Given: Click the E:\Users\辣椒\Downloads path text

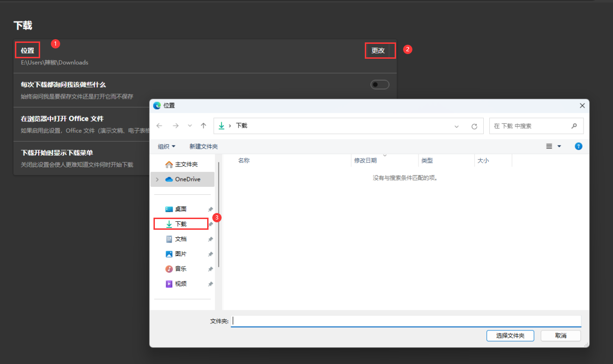Looking at the screenshot, I should point(55,62).
